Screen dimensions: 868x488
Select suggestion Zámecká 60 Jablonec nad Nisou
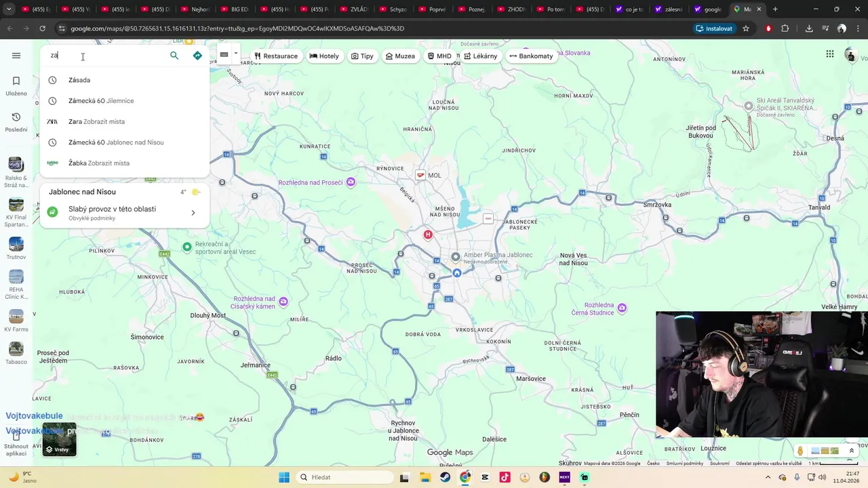point(125,142)
